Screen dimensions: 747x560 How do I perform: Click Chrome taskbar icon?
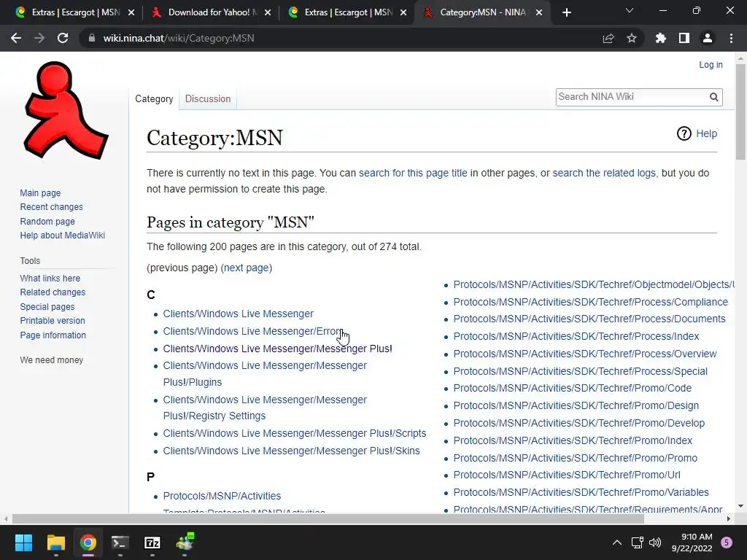point(88,542)
